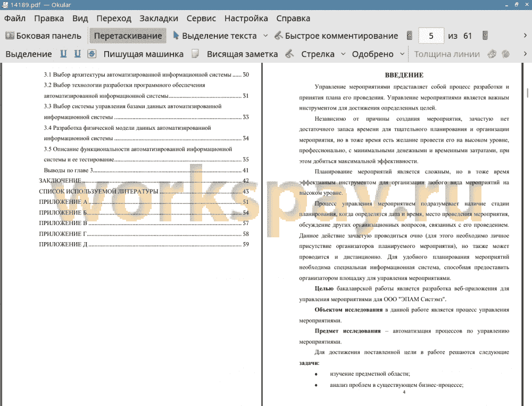Click contents entry 3.2 Выбор технологии разработки
Image resolution: width=532 pixels, height=406 pixels.
click(146, 90)
